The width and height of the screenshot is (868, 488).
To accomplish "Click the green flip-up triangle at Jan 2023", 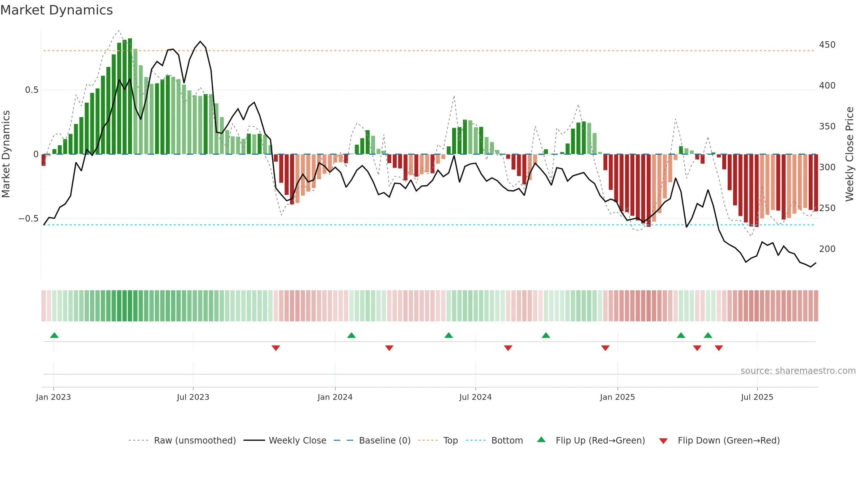I will tap(54, 335).
